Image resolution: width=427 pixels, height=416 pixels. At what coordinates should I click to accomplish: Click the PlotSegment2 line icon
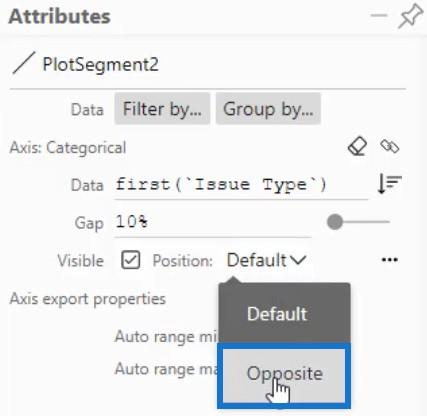[23, 63]
